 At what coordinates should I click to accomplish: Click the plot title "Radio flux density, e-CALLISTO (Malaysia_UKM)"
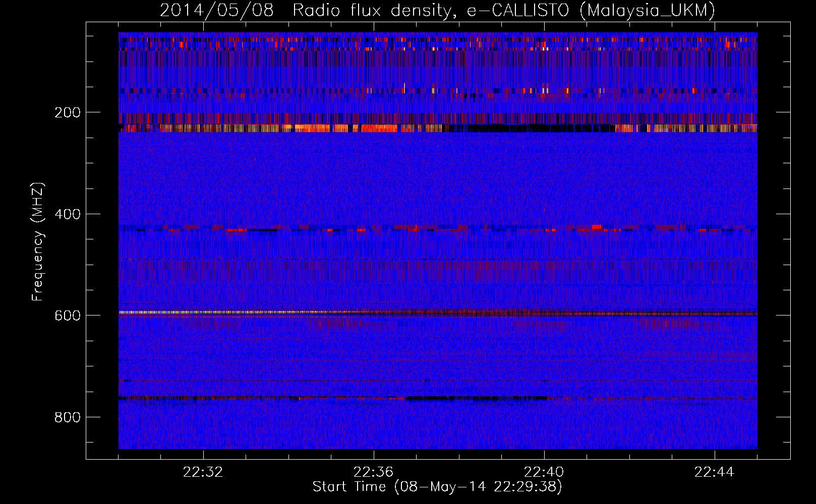click(x=504, y=10)
